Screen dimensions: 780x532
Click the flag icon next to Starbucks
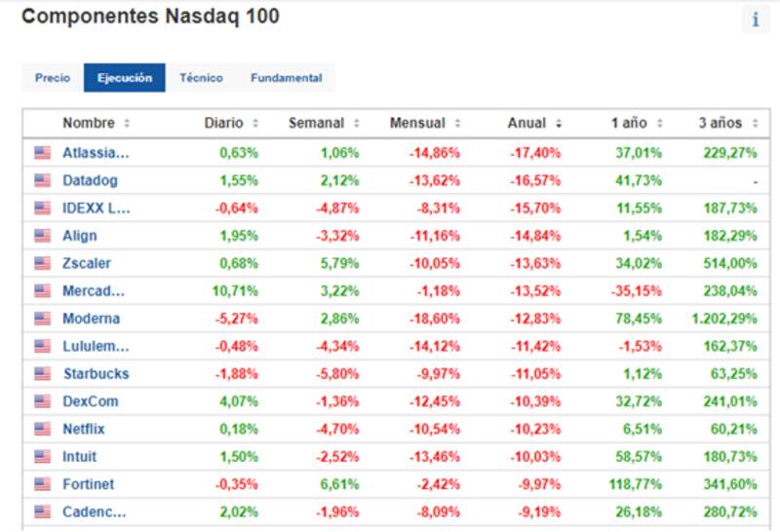(42, 374)
